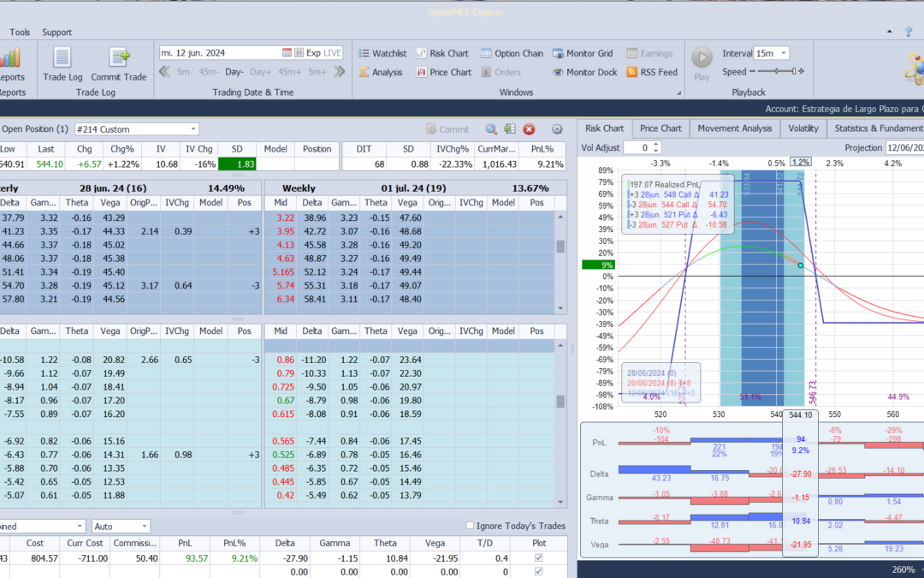Toggle Plot checkbox in the 9.21% PnL row
This screenshot has width=924, height=578.
click(x=538, y=558)
